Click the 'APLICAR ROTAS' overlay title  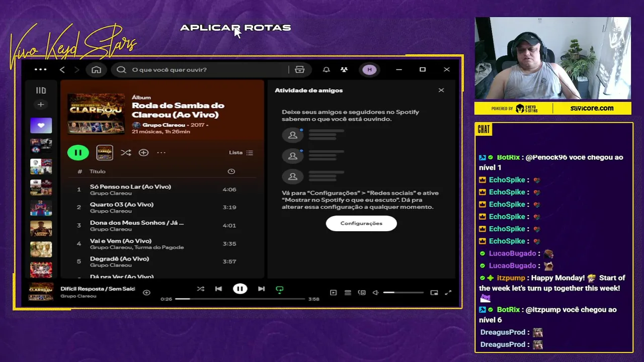235,28
